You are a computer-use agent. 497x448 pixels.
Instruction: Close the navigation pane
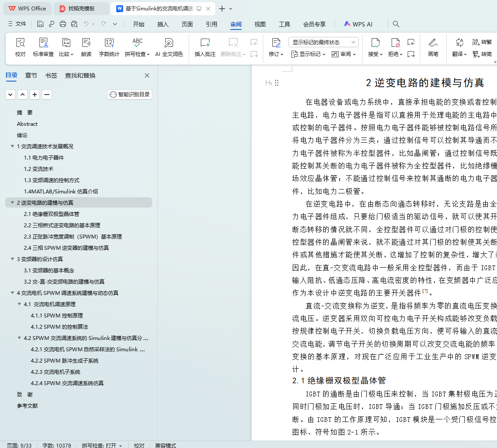147,75
